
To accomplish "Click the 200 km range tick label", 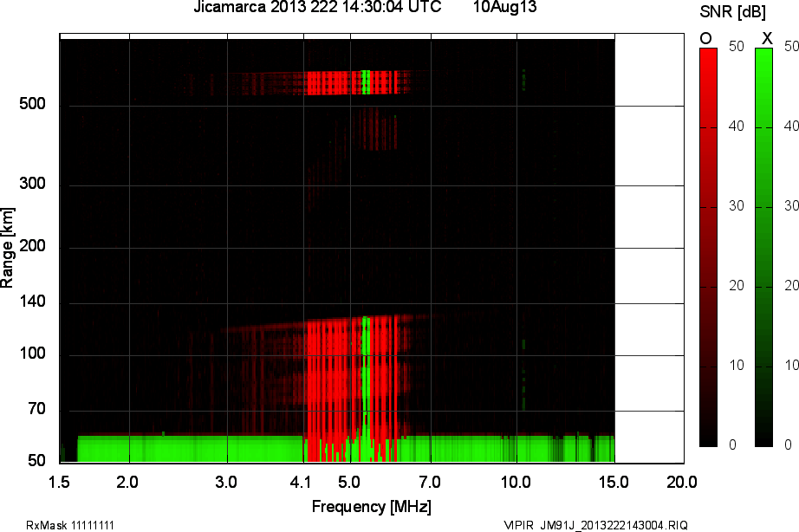I will [x=33, y=246].
